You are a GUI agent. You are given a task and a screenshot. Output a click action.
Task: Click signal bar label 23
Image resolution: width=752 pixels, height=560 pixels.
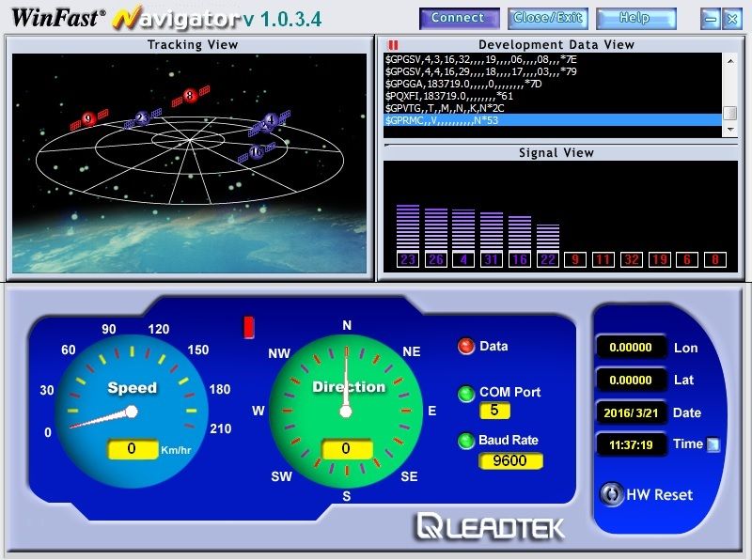click(408, 259)
